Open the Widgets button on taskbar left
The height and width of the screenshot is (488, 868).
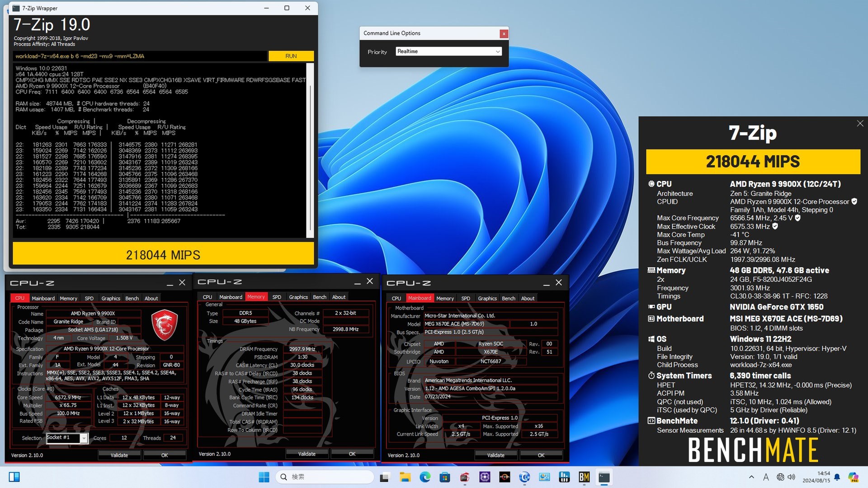(14, 477)
